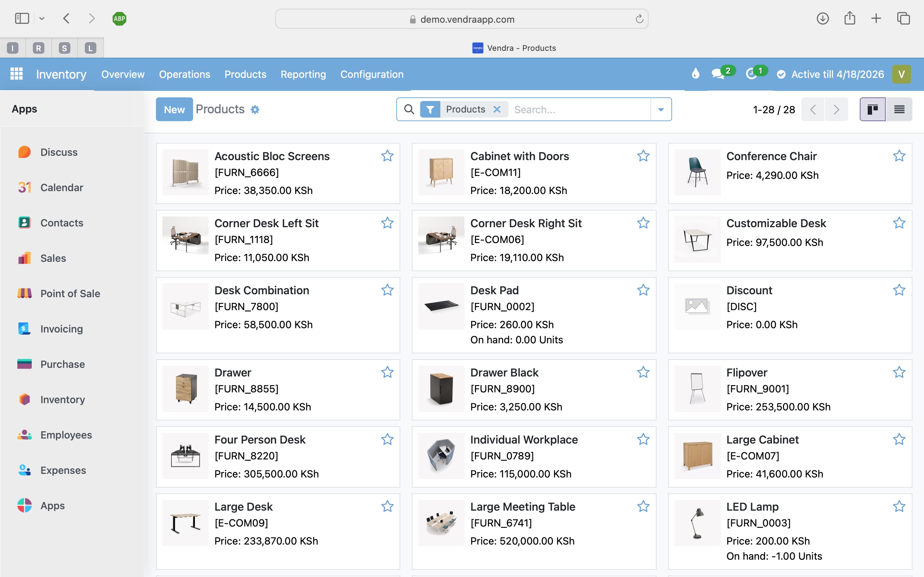The image size is (924, 577).
Task: Open the search options dropdown arrow
Action: 661,109
